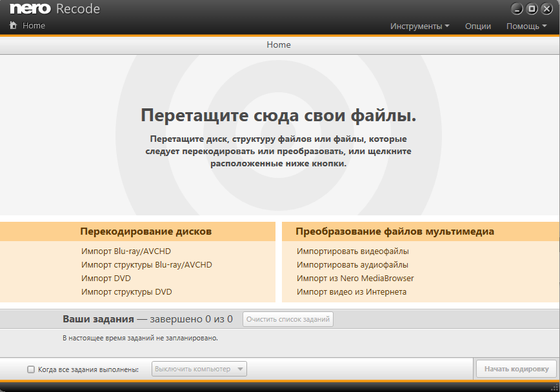Open 'Импортировать видеофайлы' link
Viewport: 560px width, 392px height.
coord(353,251)
